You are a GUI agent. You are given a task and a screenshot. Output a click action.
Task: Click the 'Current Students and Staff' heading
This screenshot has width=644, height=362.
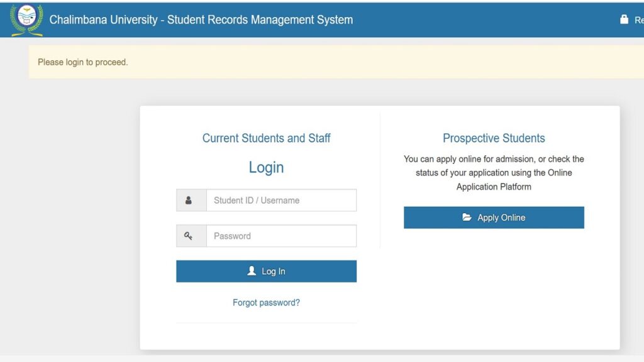coord(266,138)
